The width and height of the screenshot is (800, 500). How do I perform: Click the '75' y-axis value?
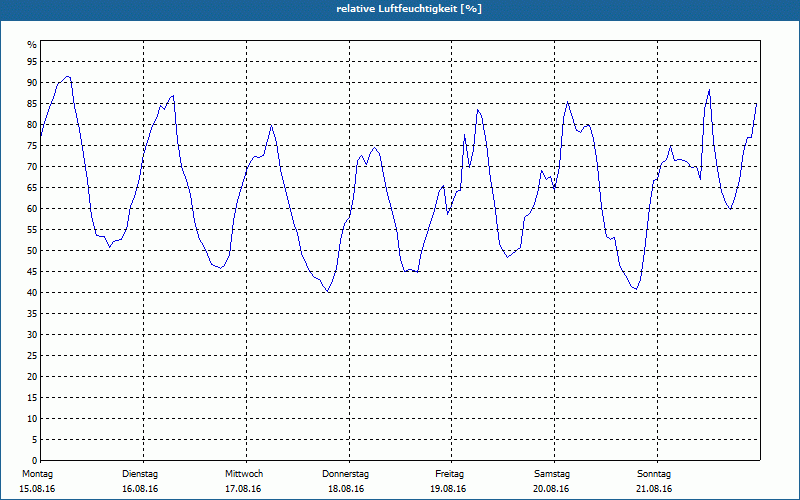32,145
